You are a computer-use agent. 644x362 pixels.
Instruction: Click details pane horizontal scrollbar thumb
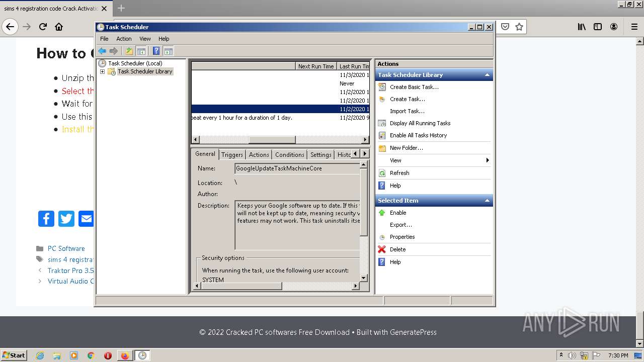[x=242, y=286]
